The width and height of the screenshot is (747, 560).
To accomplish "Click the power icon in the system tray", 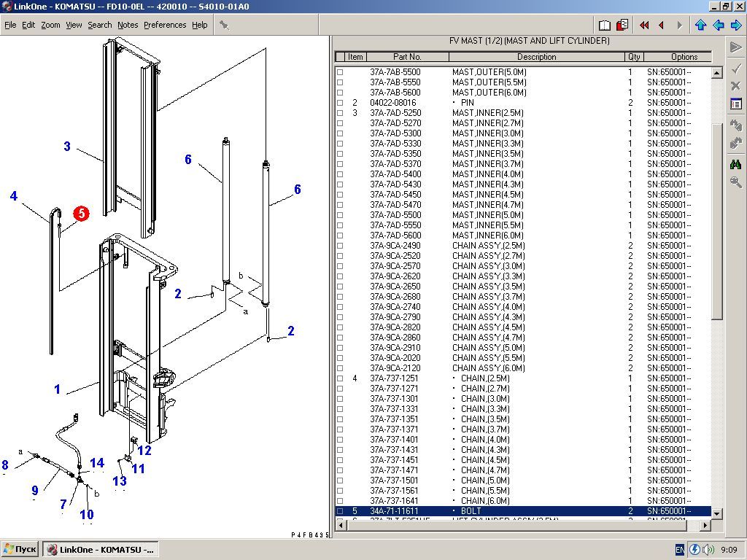I will coord(694,550).
